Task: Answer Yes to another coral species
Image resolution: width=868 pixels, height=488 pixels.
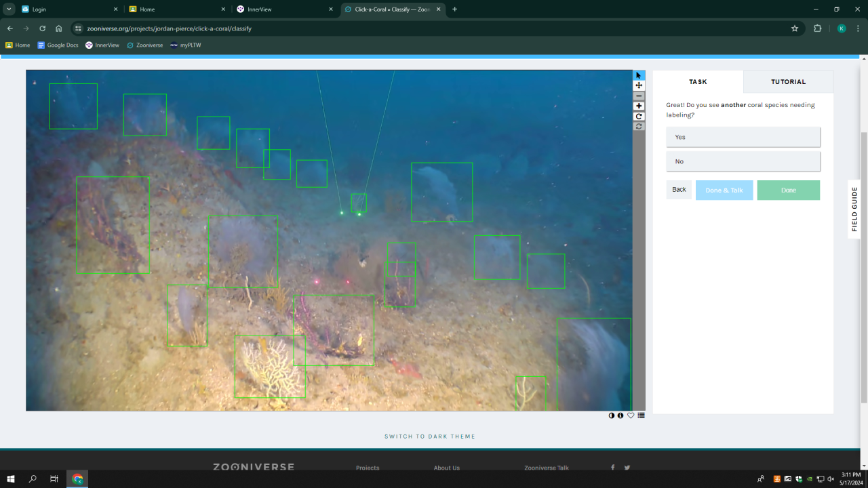Action: click(743, 137)
